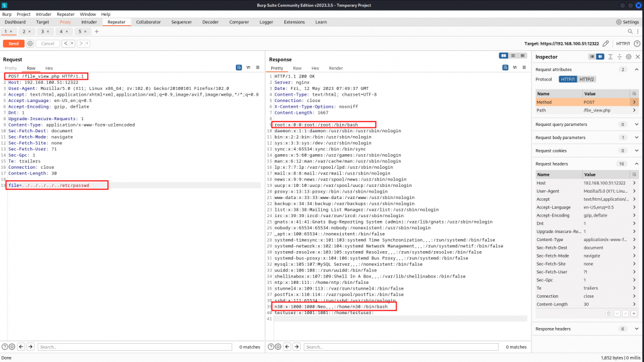644x362 pixels.
Task: Open send options gear next to Send
Action: coord(30,43)
